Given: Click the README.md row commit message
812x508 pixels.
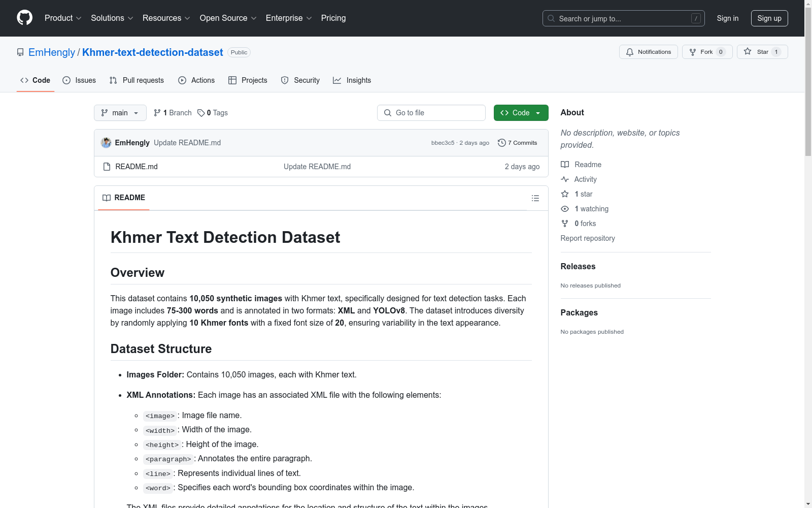Looking at the screenshot, I should coord(317,167).
